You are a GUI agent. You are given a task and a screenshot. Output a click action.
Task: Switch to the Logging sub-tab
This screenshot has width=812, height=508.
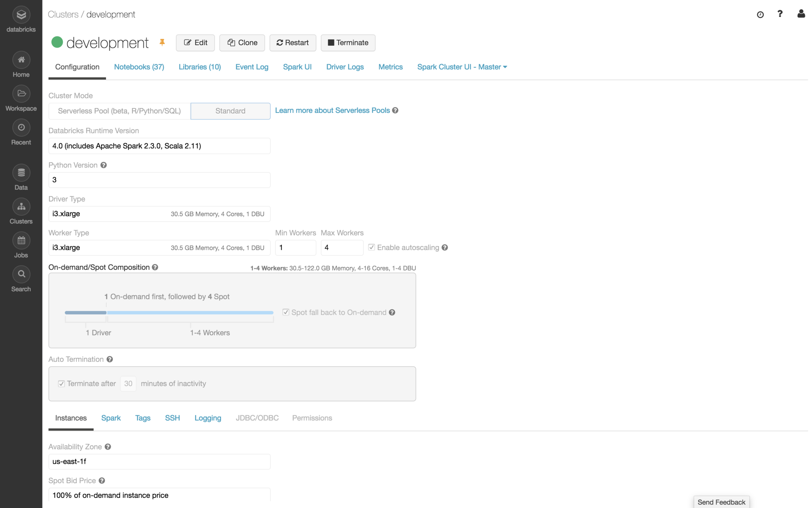click(208, 418)
